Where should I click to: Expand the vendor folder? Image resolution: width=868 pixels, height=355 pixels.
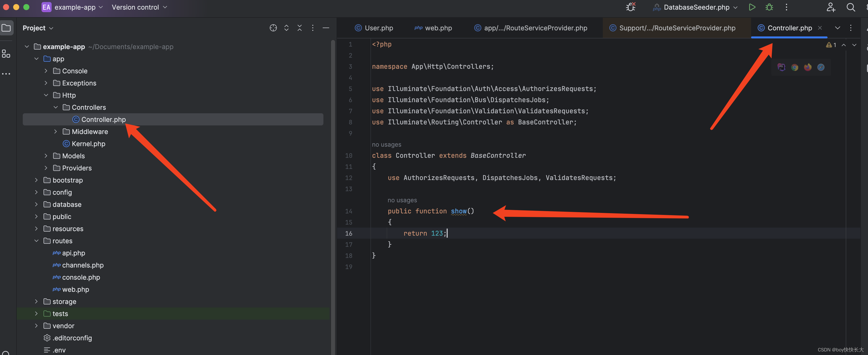[36, 326]
